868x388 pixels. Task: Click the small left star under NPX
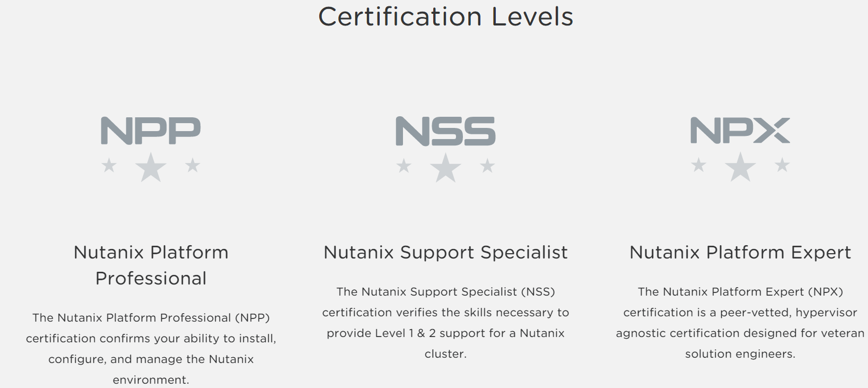click(x=699, y=165)
